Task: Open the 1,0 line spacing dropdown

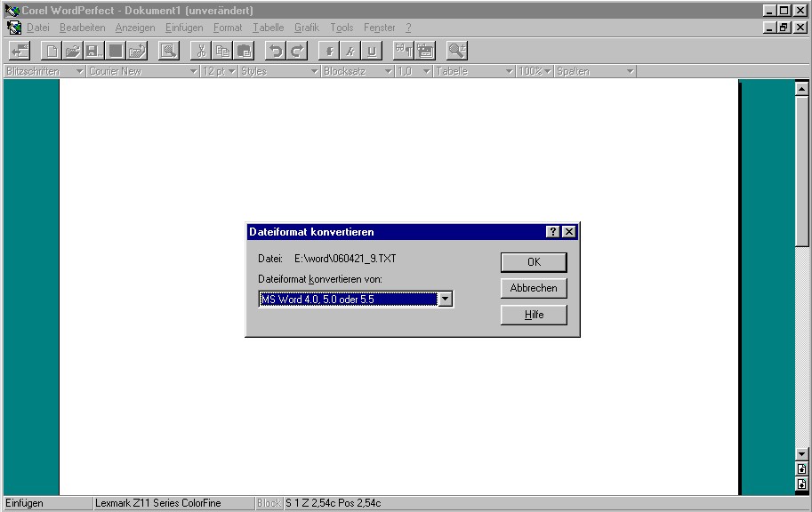Action: click(x=427, y=71)
